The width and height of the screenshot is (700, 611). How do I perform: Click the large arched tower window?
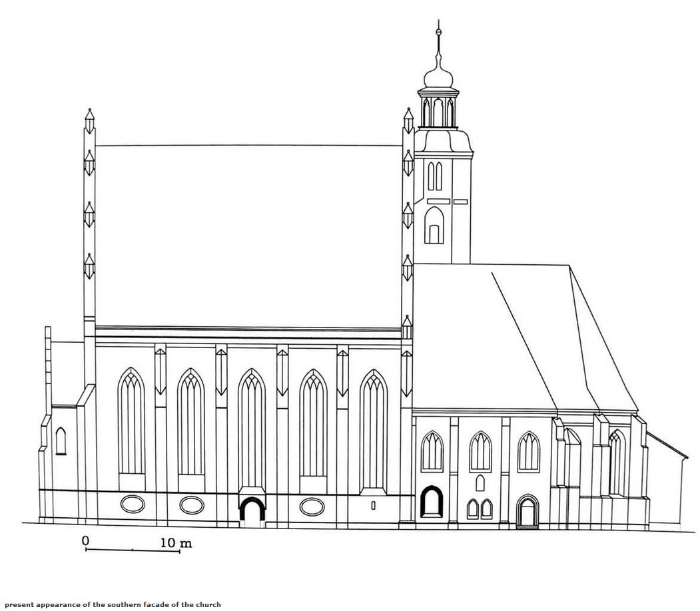click(x=434, y=226)
